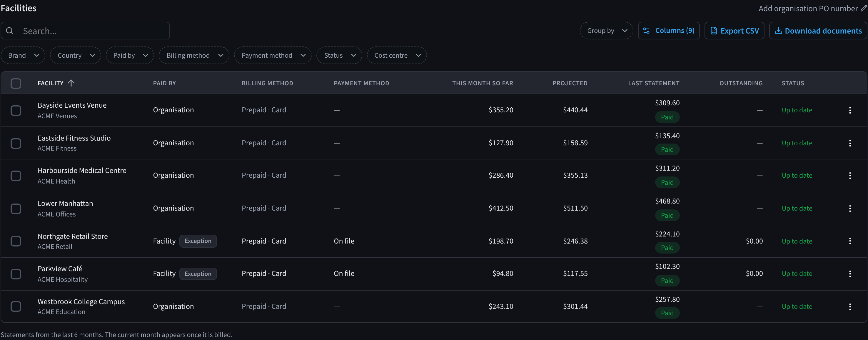The image size is (868, 340).
Task: Click Exception badge on Northgate Retail Store
Action: coord(198,241)
